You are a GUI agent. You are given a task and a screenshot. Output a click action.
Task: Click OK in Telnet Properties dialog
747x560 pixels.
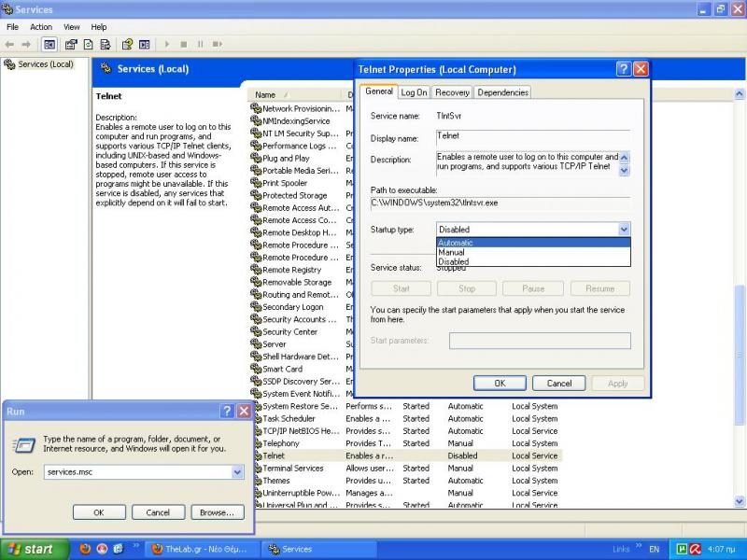(x=500, y=384)
